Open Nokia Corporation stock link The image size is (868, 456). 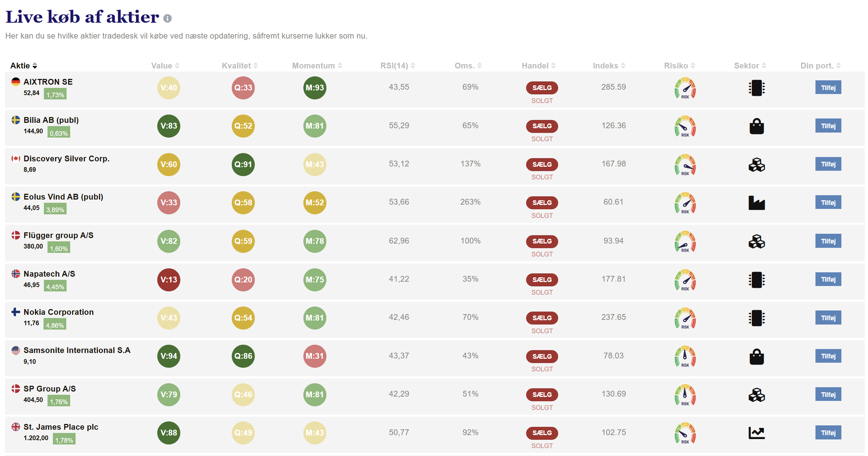coord(59,312)
